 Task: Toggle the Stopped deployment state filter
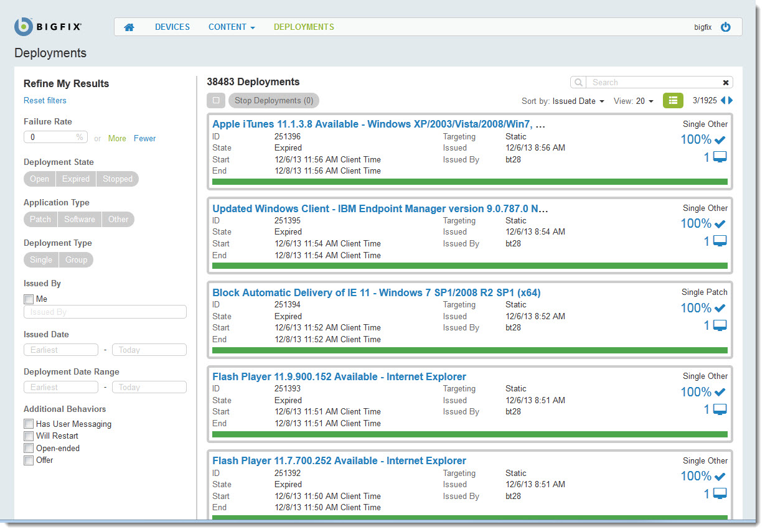tap(118, 179)
